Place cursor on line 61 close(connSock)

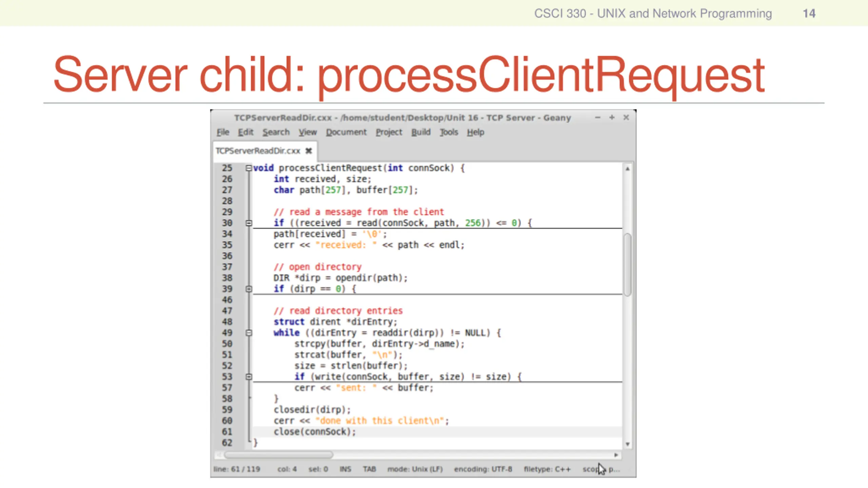coord(315,432)
